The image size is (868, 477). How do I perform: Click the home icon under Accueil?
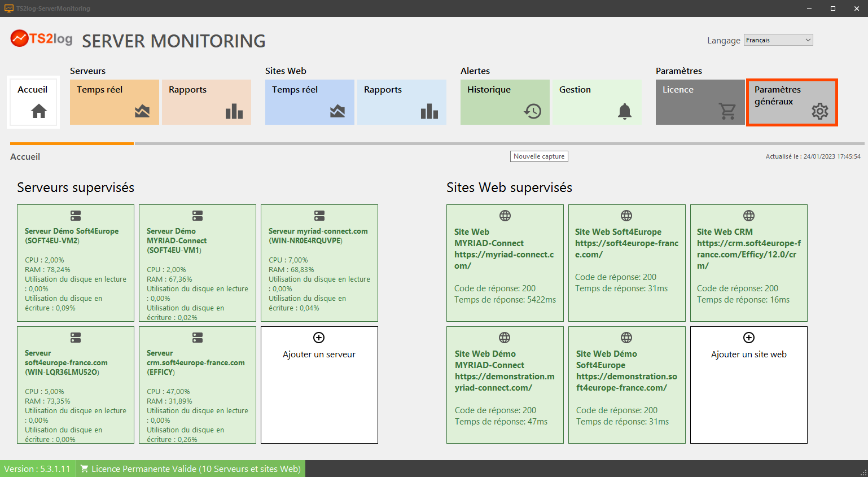pos(39,111)
